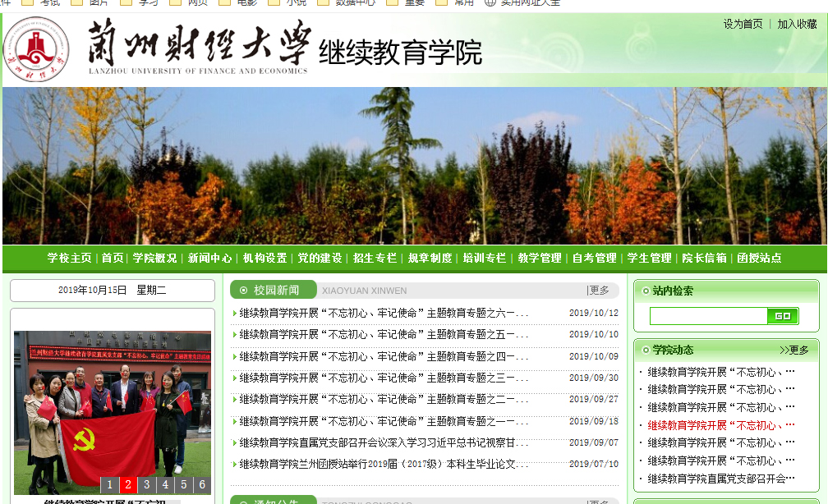The width and height of the screenshot is (828, 504).
Task: Click the green GO search button
Action: point(783,316)
